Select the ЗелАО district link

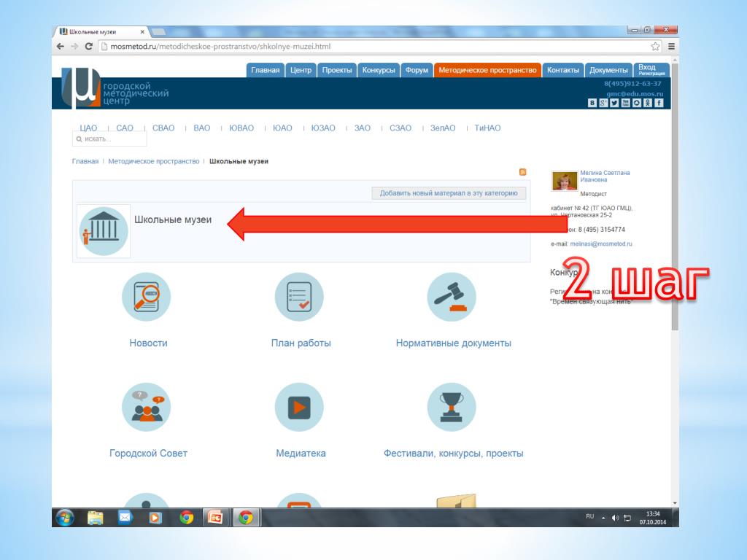pyautogui.click(x=443, y=128)
